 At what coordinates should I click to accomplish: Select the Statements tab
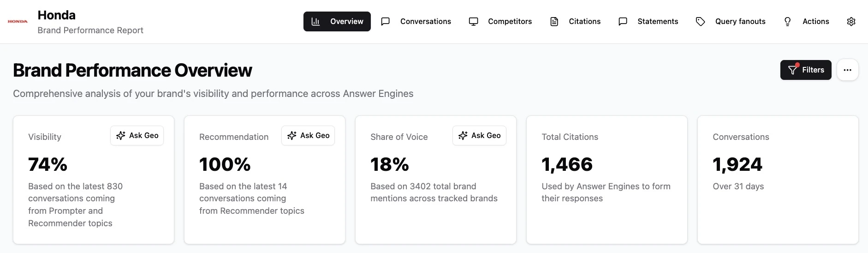click(x=648, y=22)
